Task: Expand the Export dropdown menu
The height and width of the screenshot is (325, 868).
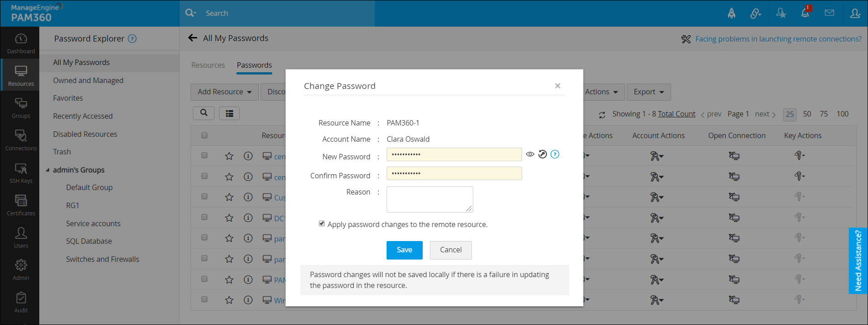Action: click(x=649, y=92)
